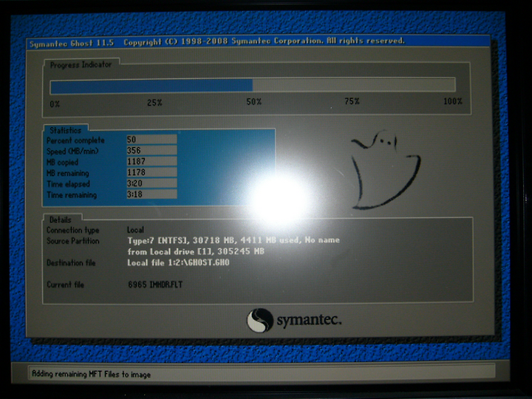Click the Current file label

click(x=65, y=284)
